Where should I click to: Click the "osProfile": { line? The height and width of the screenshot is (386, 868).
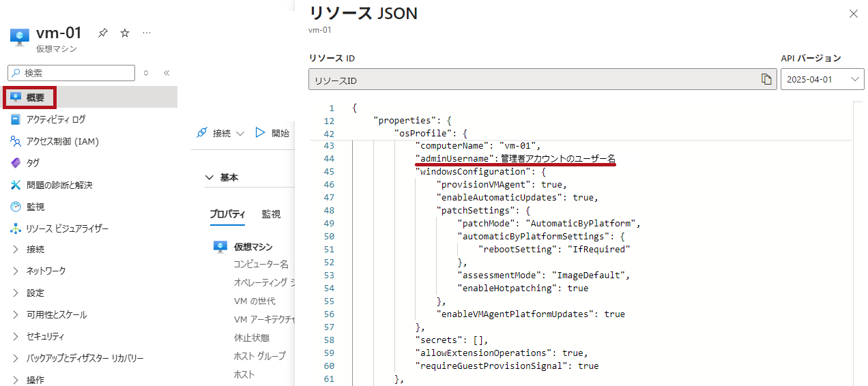coord(431,133)
